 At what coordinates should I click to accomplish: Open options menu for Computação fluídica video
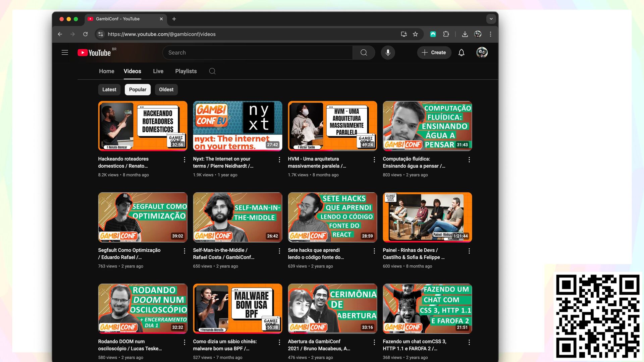pyautogui.click(x=469, y=160)
